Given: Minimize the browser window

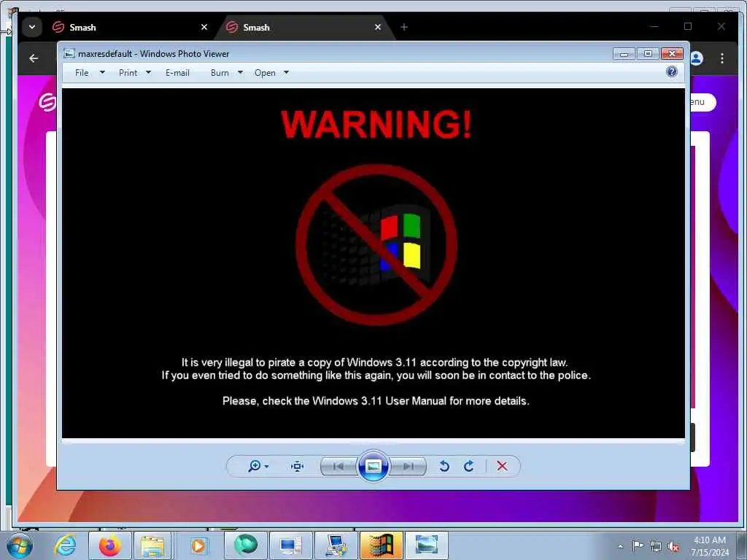Looking at the screenshot, I should tap(654, 27).
